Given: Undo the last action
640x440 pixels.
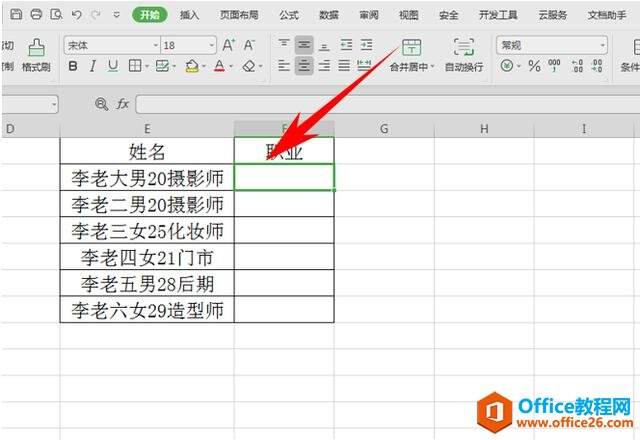Looking at the screenshot, I should coord(76,15).
